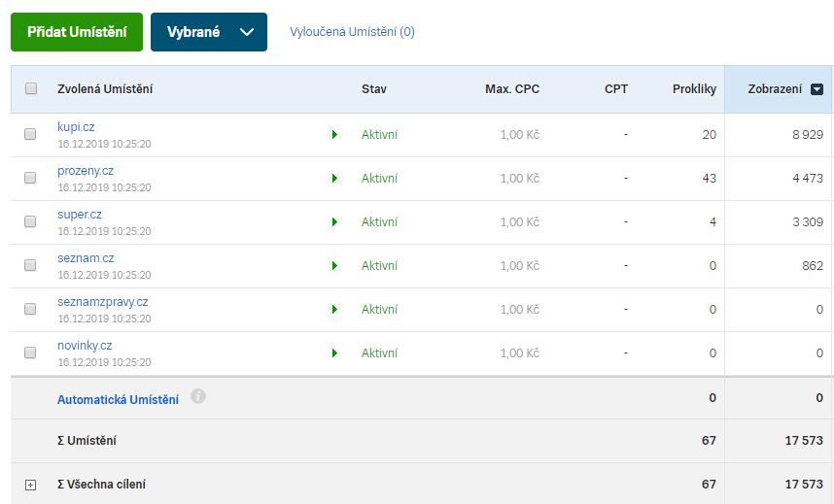
Task: Tick the checkbox for seznam.cz
Action: click(30, 265)
